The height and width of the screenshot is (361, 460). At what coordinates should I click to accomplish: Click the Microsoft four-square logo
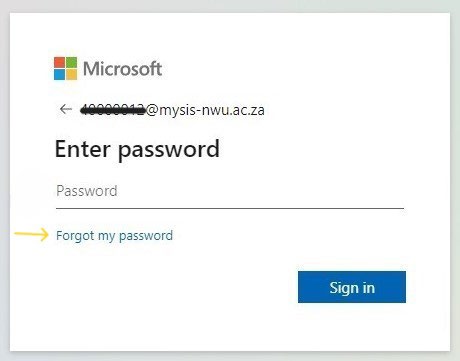pos(65,68)
